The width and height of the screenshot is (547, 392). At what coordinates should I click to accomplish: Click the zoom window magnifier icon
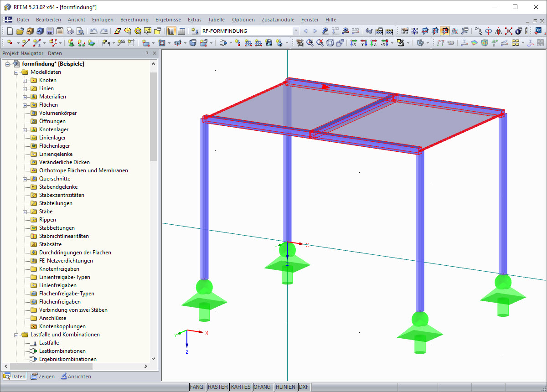(x=310, y=43)
